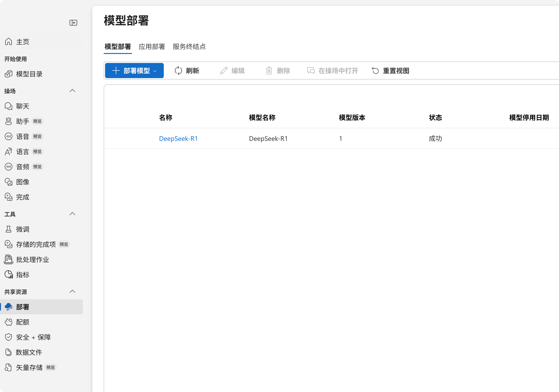Open the DeepSeek-R1 deployment link
This screenshot has width=559, height=392.
(178, 138)
